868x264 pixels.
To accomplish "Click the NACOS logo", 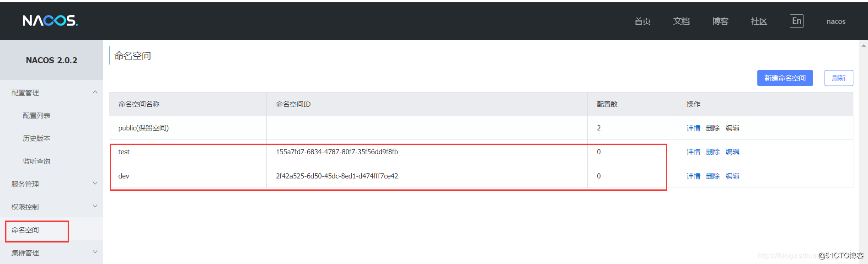I will coord(50,21).
